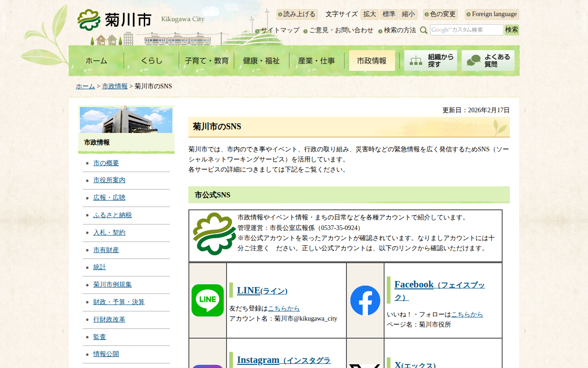The height and width of the screenshot is (368, 588).
Task: Open 産業・仕事 navigation tab
Action: [x=317, y=60]
